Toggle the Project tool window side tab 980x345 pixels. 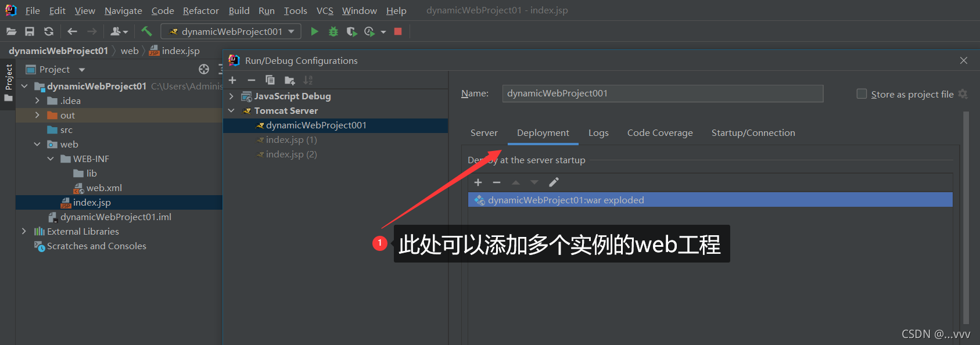[x=8, y=83]
